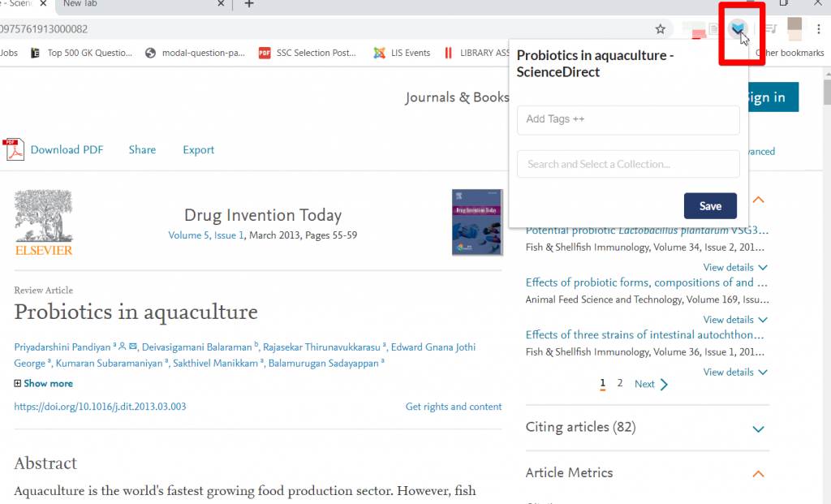Expand View details for probiotic forms article

[735, 320]
